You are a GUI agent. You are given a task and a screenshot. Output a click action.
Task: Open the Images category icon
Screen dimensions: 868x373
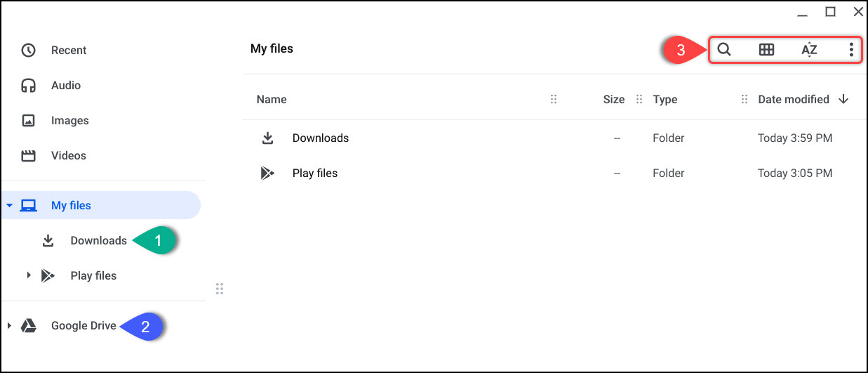28,121
